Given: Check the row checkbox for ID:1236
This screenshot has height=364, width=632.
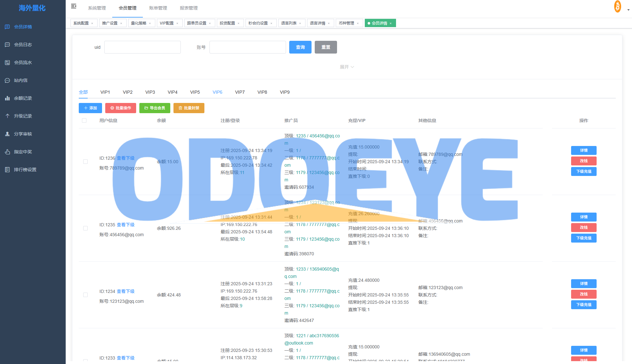Looking at the screenshot, I should [85, 162].
